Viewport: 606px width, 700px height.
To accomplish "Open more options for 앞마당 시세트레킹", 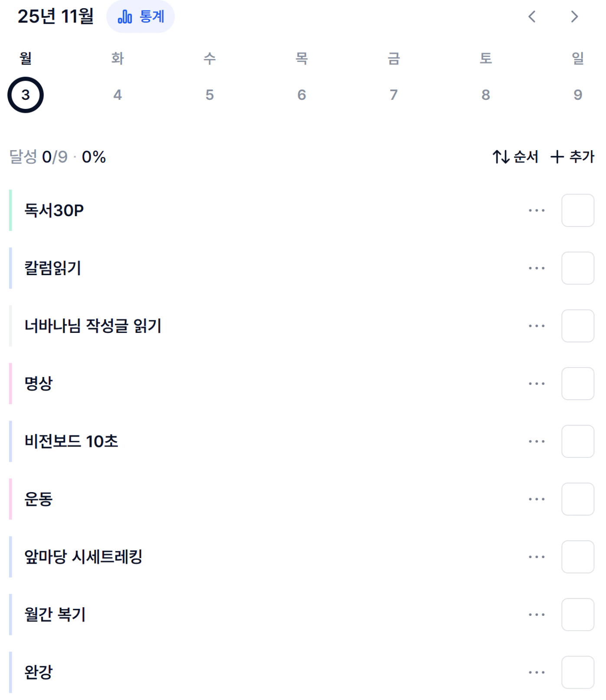I will coord(537,557).
